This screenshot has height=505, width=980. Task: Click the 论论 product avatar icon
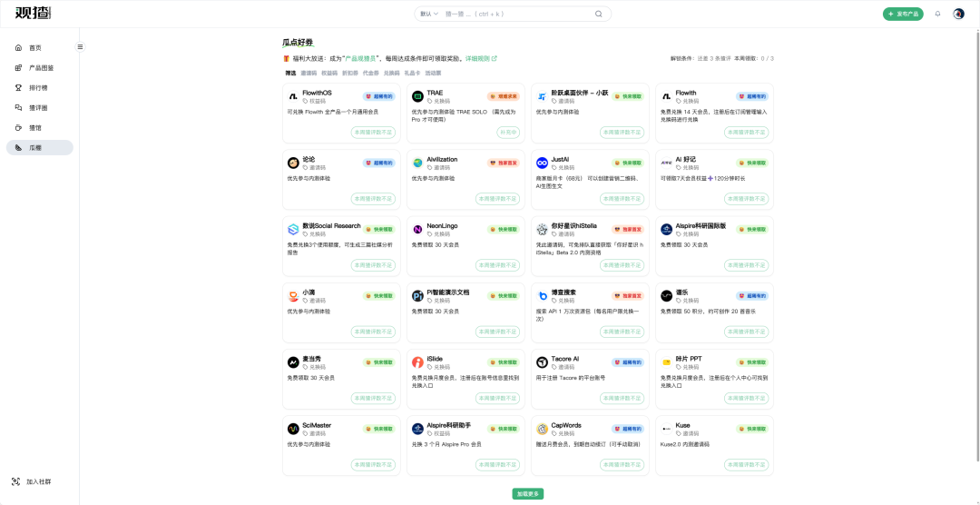click(x=292, y=163)
